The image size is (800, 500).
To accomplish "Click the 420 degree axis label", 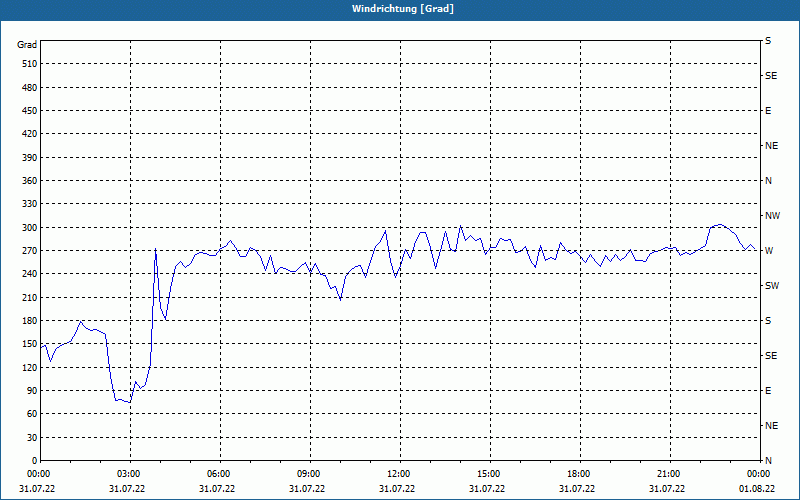I will 30,134.
